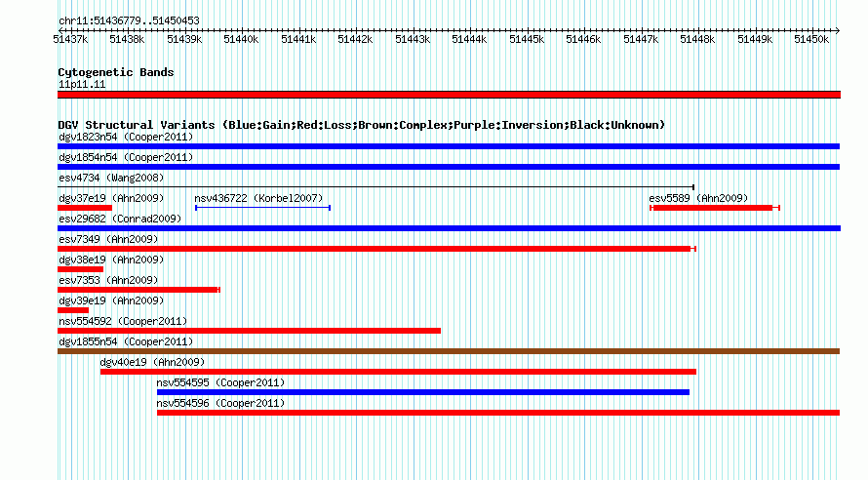Click the 51447k ruler tick
The height and width of the screenshot is (480, 868).
click(641, 39)
